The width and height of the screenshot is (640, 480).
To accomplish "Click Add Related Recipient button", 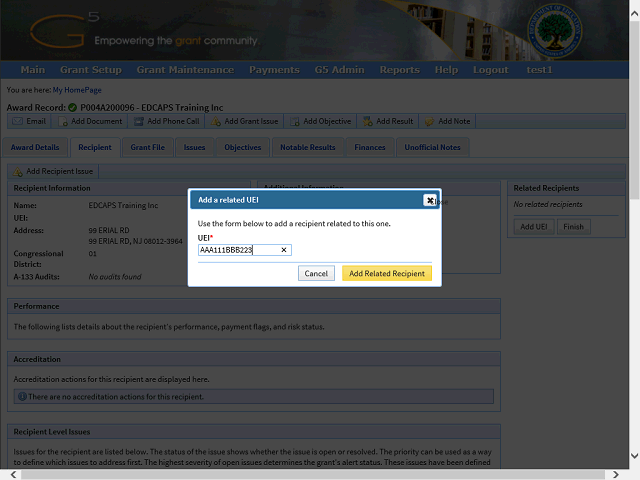I will (x=387, y=273).
